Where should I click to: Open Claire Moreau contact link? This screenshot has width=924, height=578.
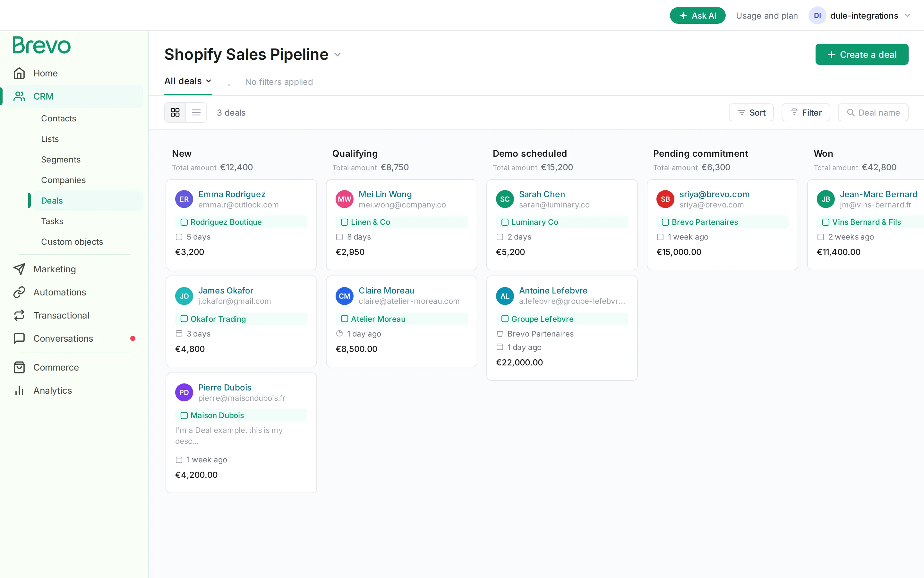(x=386, y=291)
